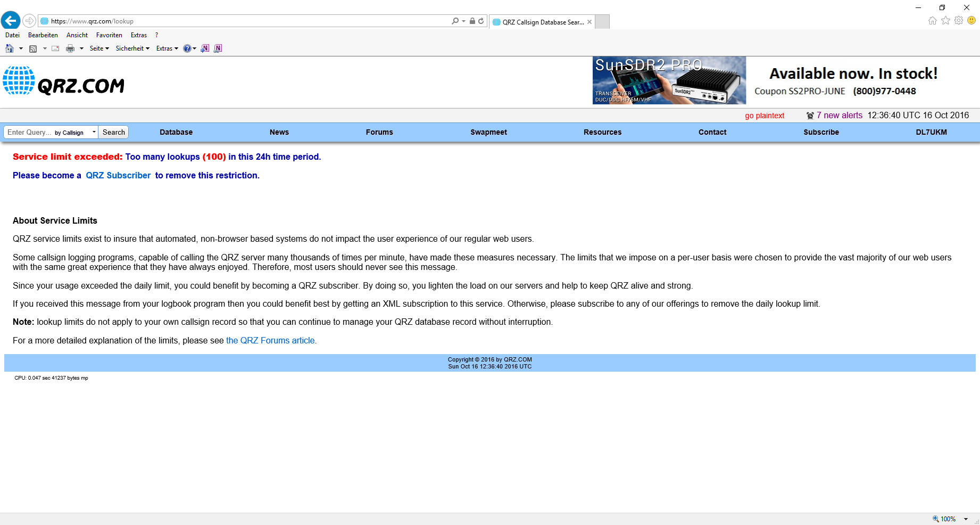This screenshot has width=980, height=525.
Task: Open the Favoriten menu
Action: [109, 35]
